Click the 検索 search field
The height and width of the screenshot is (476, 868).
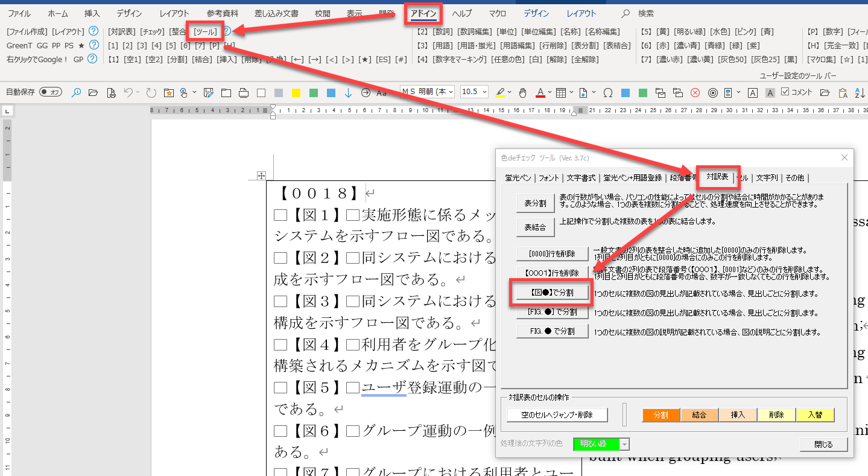click(645, 13)
